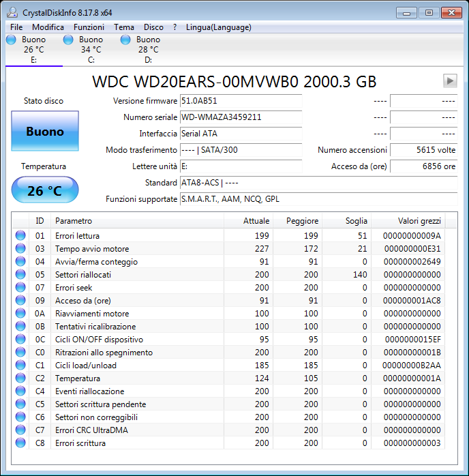Open the Disco menu

coord(153,27)
